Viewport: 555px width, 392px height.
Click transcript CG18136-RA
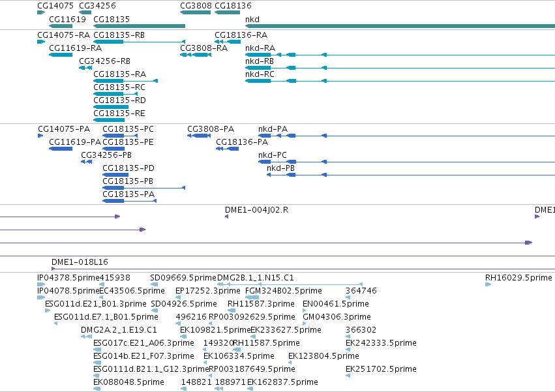tap(228, 42)
